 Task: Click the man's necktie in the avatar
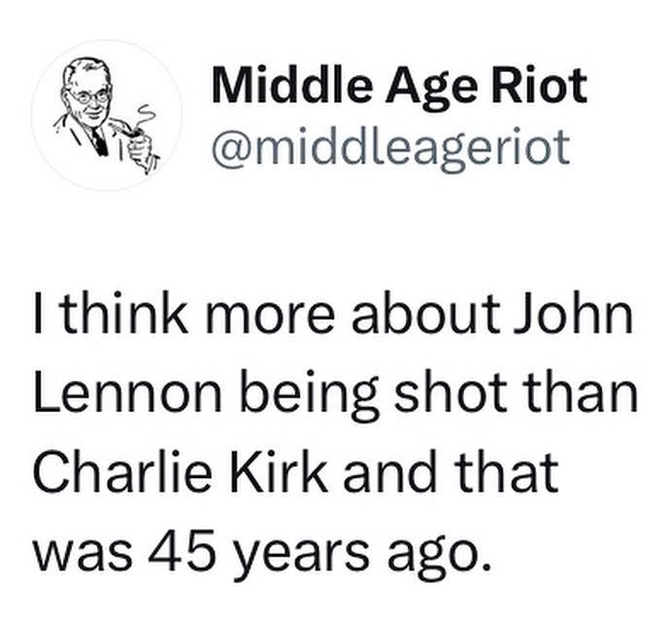(x=99, y=141)
